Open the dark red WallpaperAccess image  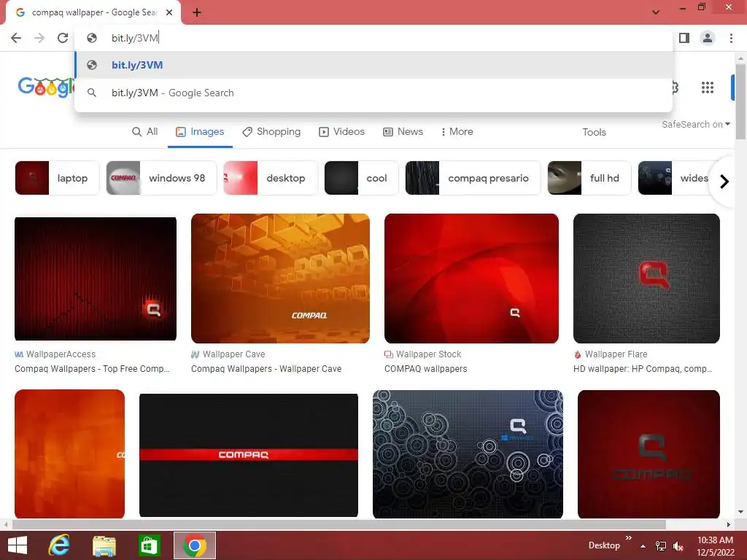point(96,279)
